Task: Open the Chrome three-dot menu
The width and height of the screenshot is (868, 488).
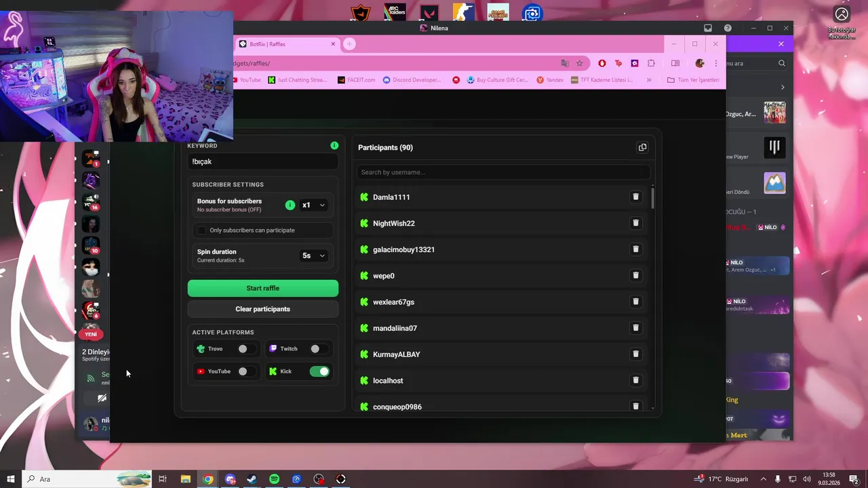Action: click(715, 63)
